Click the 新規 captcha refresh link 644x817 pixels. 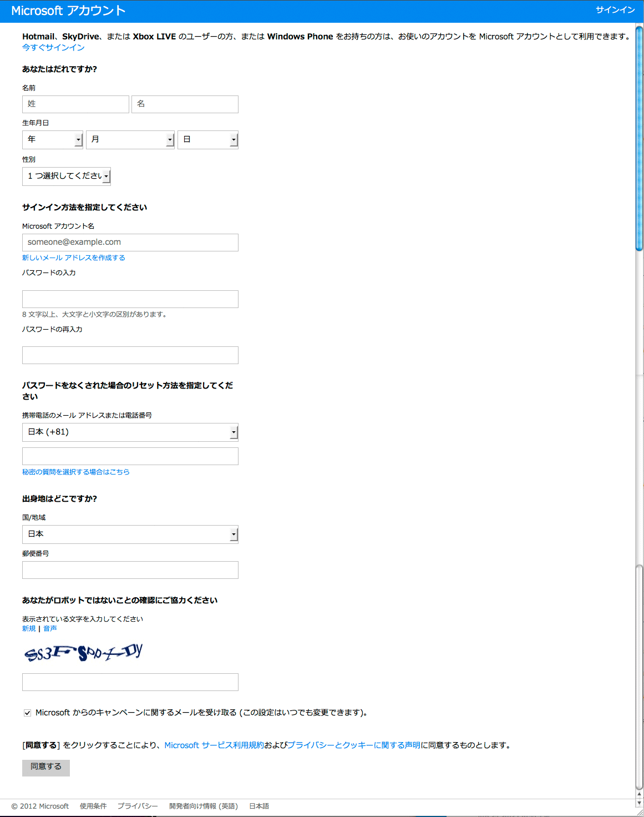pos(29,628)
